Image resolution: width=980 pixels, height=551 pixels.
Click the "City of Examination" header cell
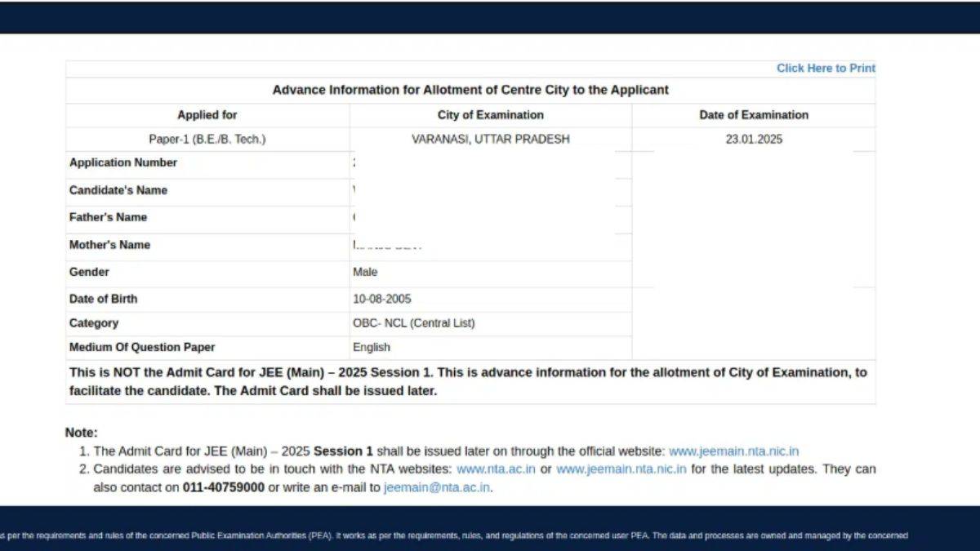489,114
